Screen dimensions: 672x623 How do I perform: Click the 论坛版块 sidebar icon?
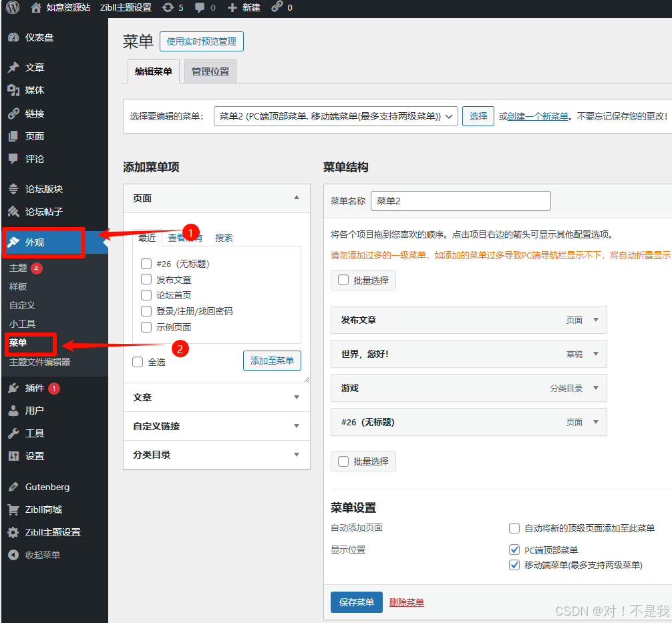tap(13, 188)
